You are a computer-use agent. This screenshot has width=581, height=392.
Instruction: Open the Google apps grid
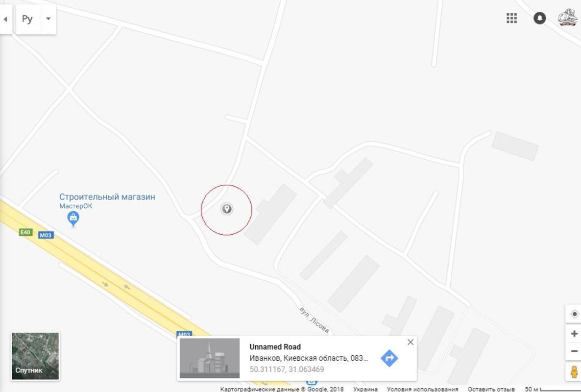(x=511, y=18)
